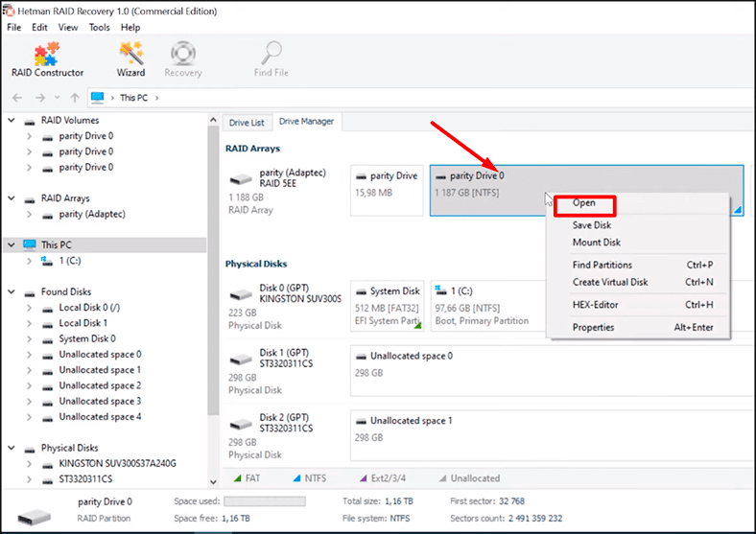Collapse the RAID Arrays tree node
The width and height of the screenshot is (756, 534).
(12, 198)
